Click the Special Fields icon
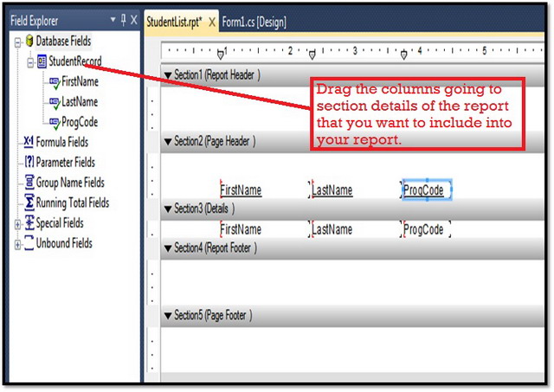The width and height of the screenshot is (554, 392). point(29,223)
